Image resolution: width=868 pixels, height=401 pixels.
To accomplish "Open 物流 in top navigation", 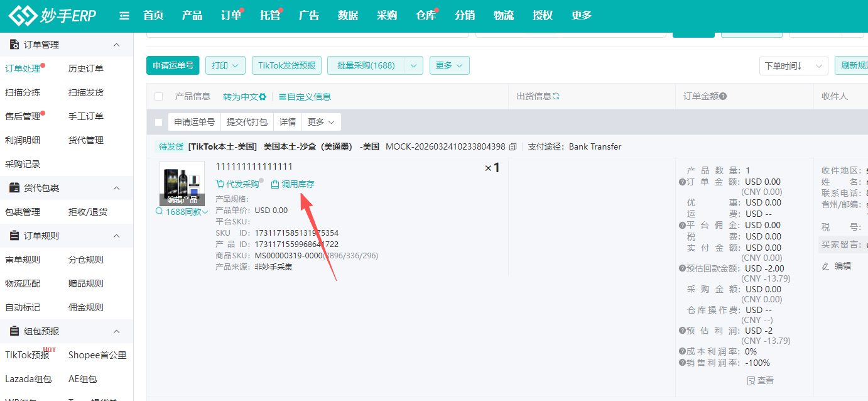I will coord(504,16).
